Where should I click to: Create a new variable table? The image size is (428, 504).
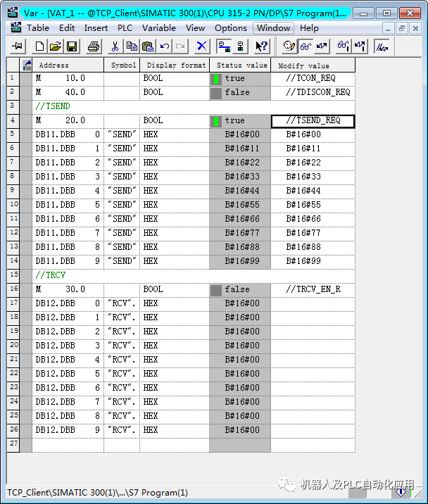39,46
